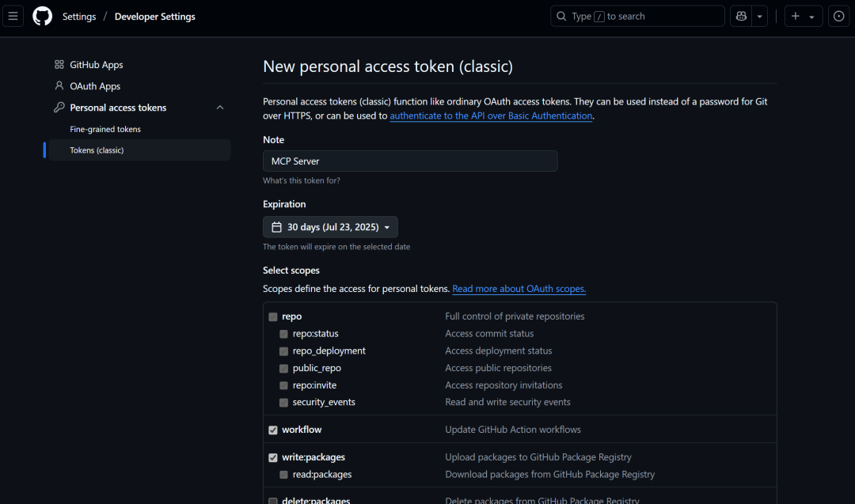Open the Read more about OAuth scopes link
The width and height of the screenshot is (855, 504).
tap(519, 289)
